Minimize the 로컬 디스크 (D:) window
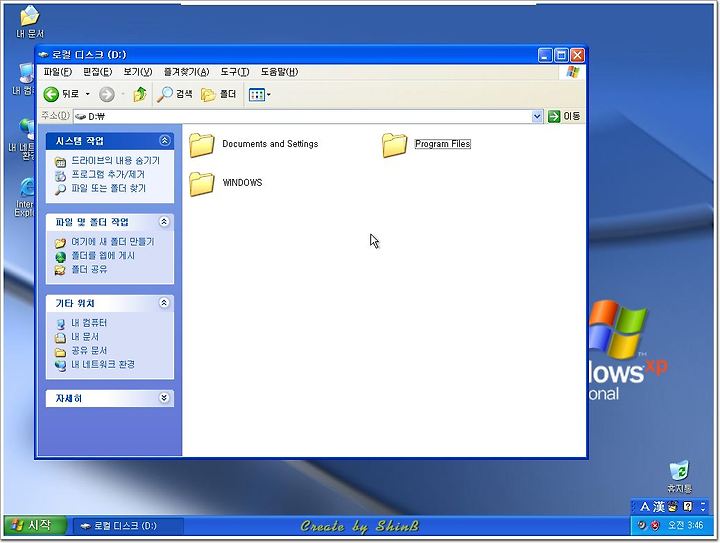The image size is (720, 543). pyautogui.click(x=545, y=56)
